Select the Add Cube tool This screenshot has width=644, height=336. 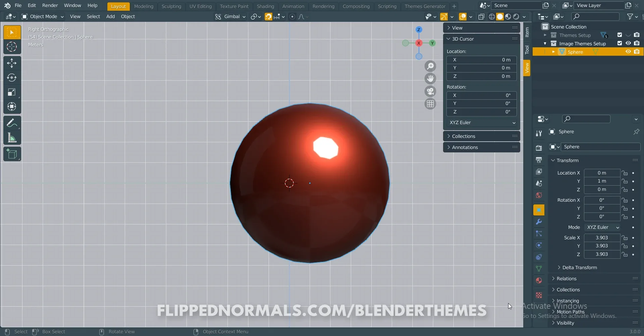pyautogui.click(x=12, y=154)
